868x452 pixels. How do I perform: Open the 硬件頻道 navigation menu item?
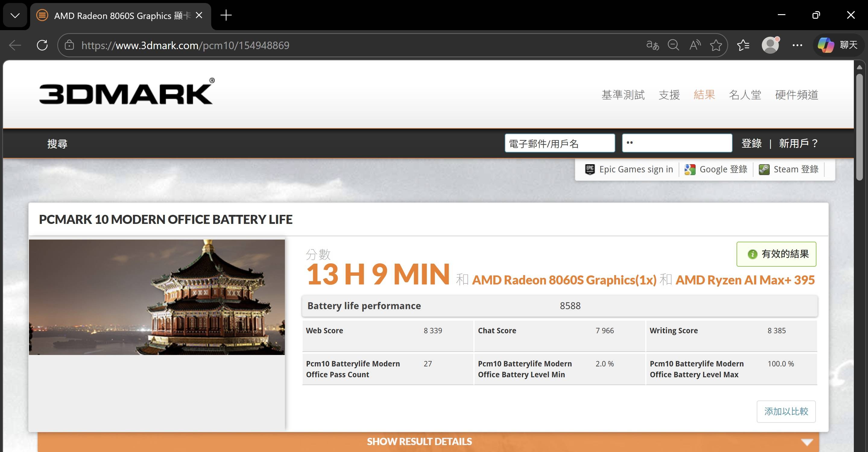point(797,95)
